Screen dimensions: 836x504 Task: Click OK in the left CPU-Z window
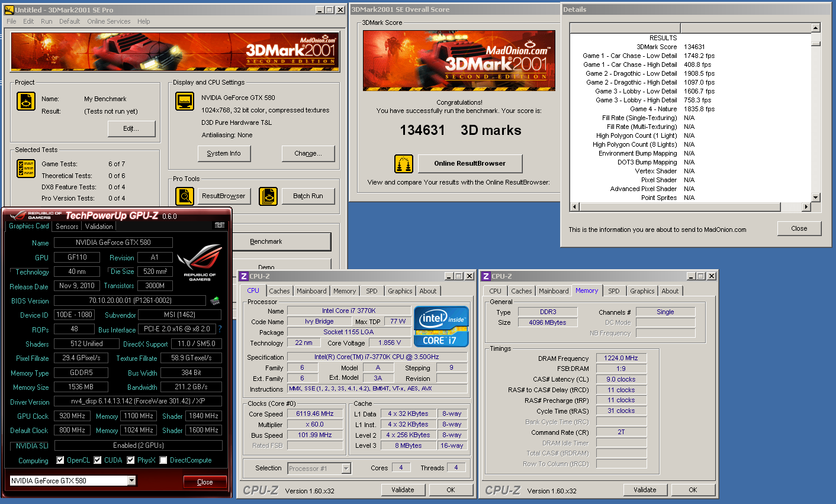451,490
